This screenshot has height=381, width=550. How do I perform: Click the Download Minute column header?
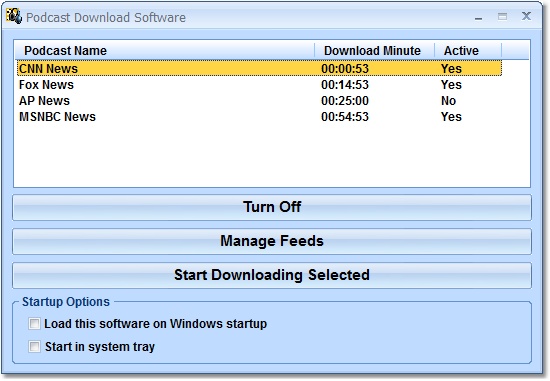click(375, 51)
